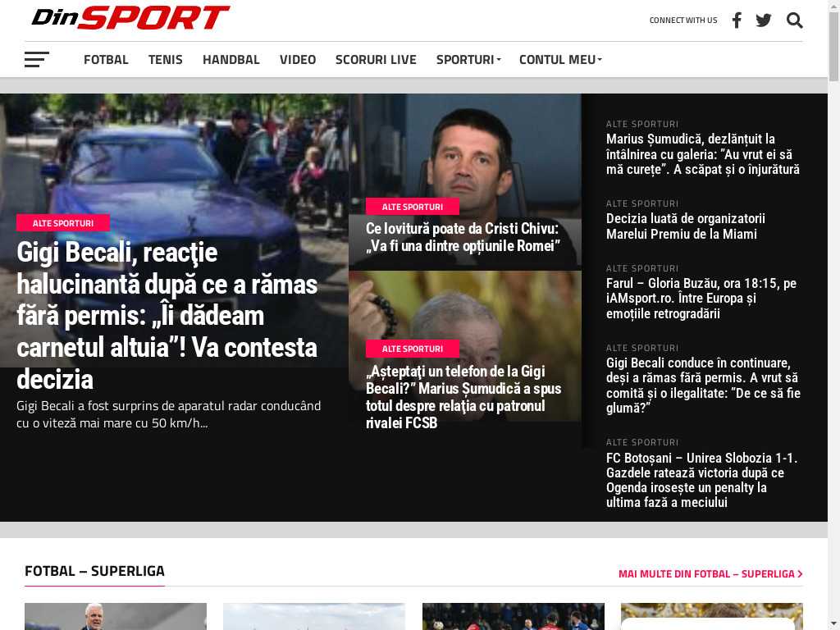
Task: Open the Cristi Chivu article headline
Action: coord(463,237)
